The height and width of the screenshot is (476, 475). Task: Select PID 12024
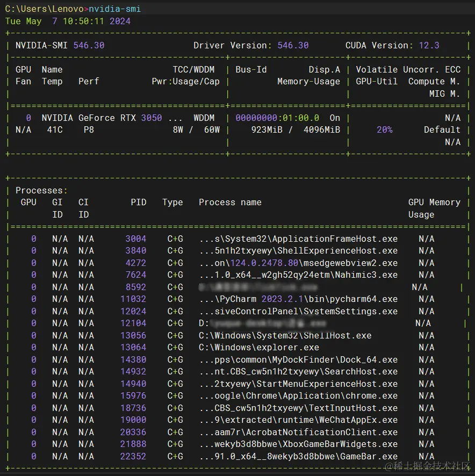click(133, 312)
